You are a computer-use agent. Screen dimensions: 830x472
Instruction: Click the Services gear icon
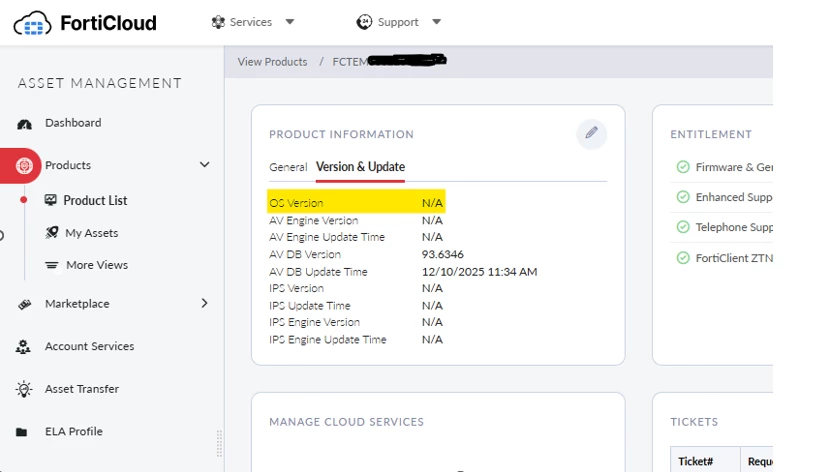[x=218, y=22]
